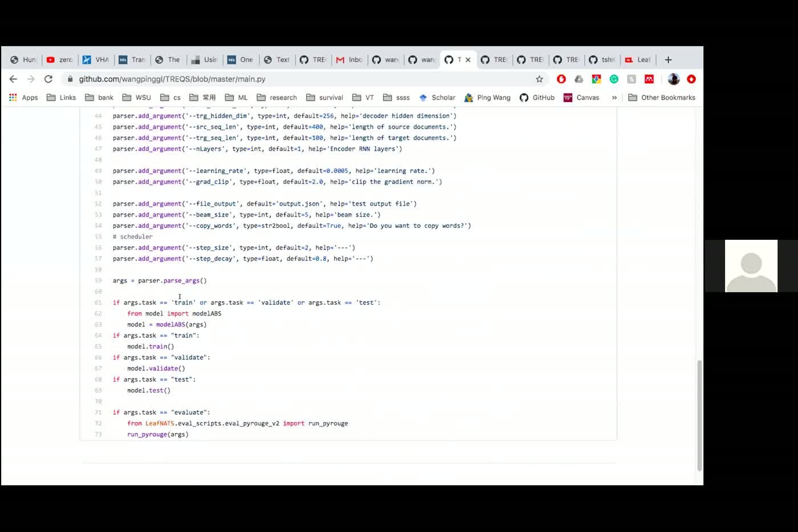The height and width of the screenshot is (532, 798).
Task: Switch to the Text tab
Action: point(277,60)
